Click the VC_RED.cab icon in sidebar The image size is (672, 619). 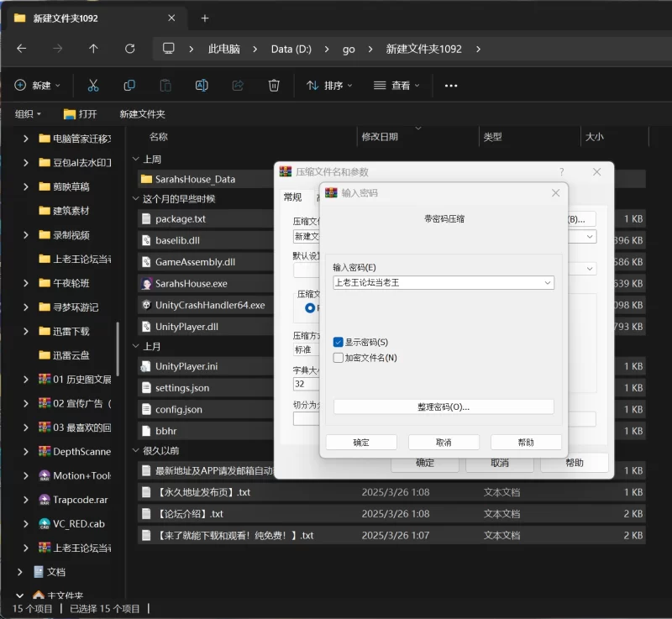pyautogui.click(x=45, y=523)
